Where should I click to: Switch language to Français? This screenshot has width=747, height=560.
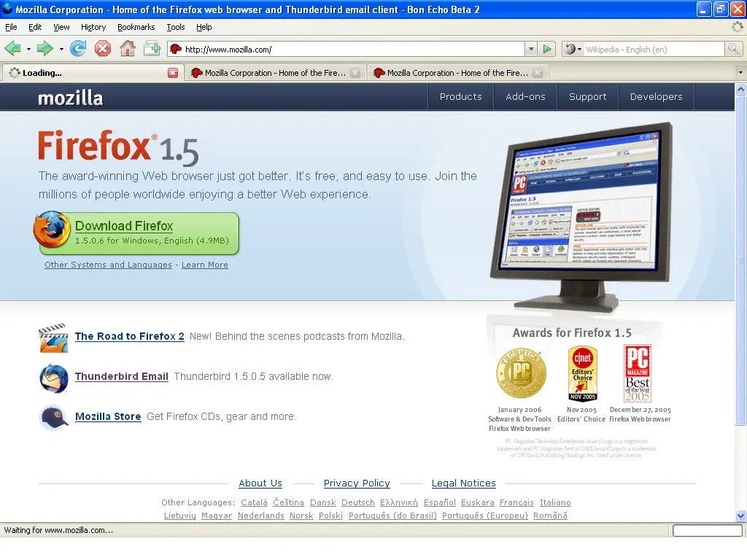tap(516, 502)
